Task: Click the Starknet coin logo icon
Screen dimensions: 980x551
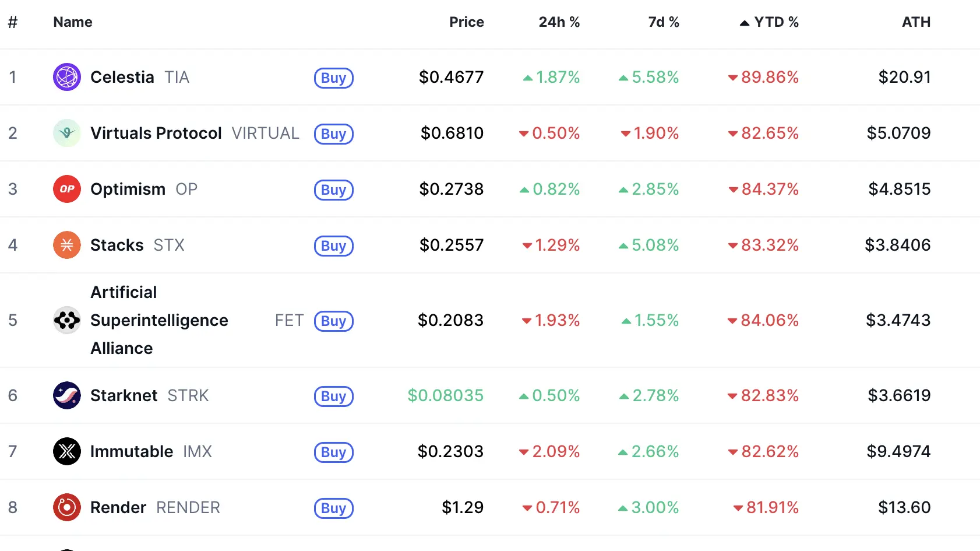Action: click(67, 395)
